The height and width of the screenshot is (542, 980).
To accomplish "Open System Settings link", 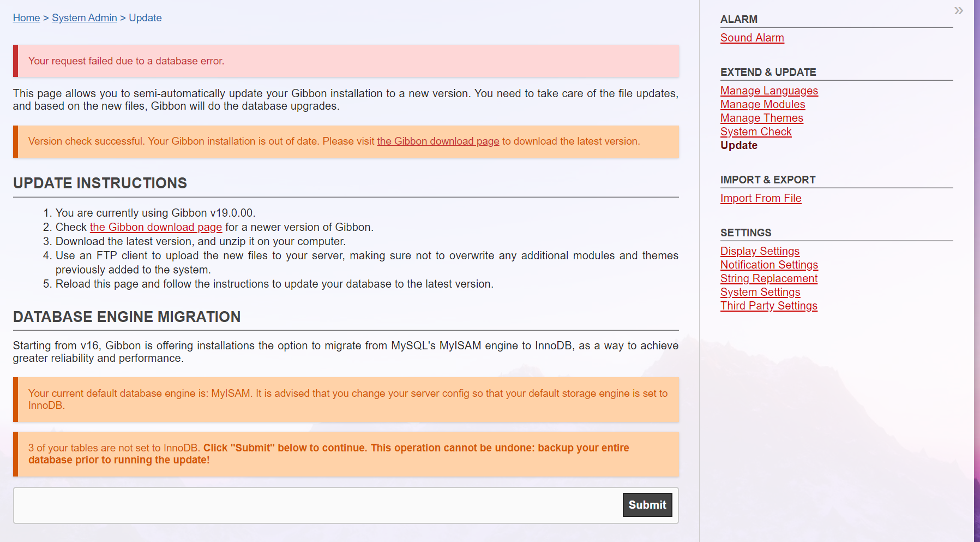I will (x=760, y=292).
